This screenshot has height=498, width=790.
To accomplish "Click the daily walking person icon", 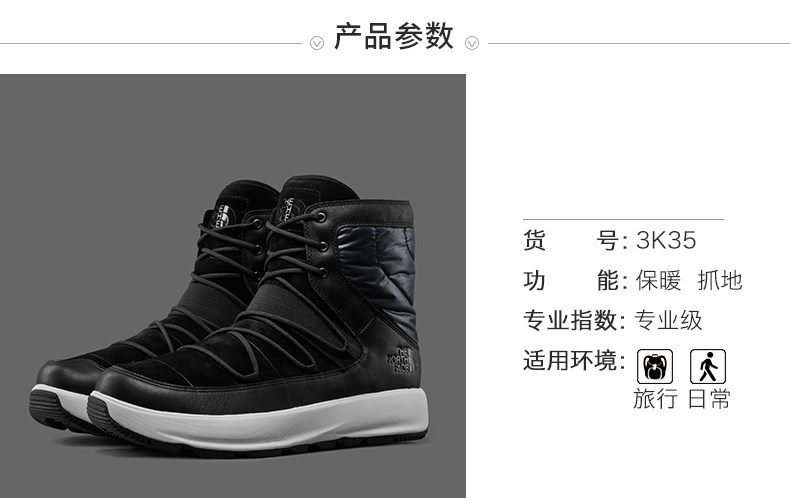I will [x=708, y=366].
